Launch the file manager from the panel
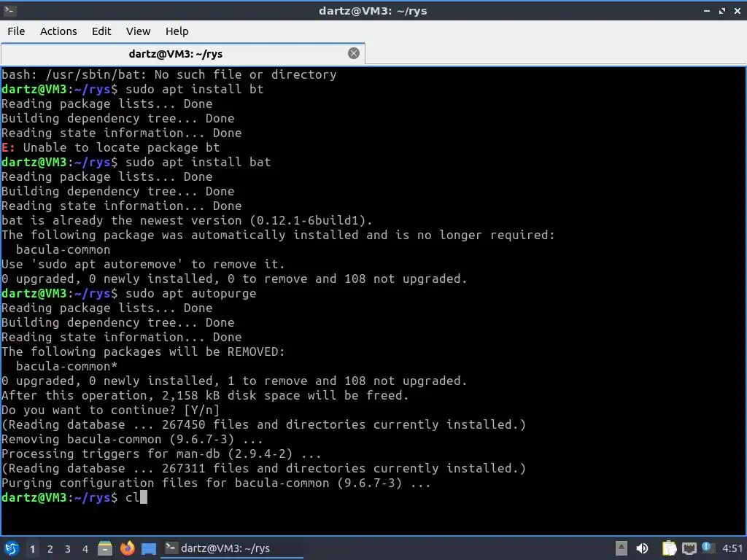 point(105,548)
